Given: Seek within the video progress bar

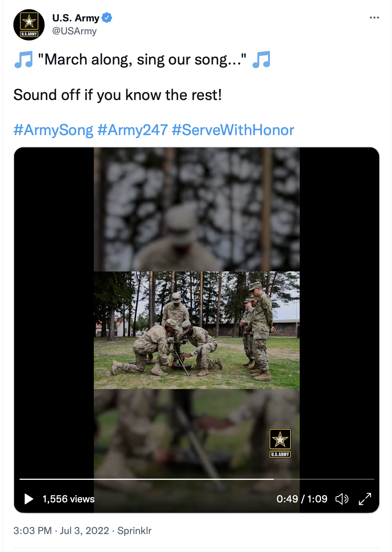Looking at the screenshot, I should point(197,479).
